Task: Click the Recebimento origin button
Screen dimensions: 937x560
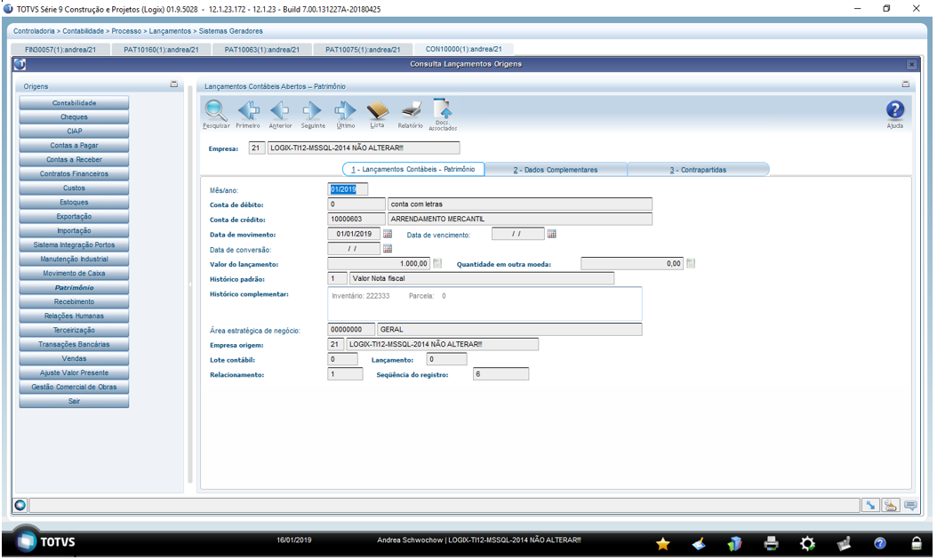Action: coord(74,302)
